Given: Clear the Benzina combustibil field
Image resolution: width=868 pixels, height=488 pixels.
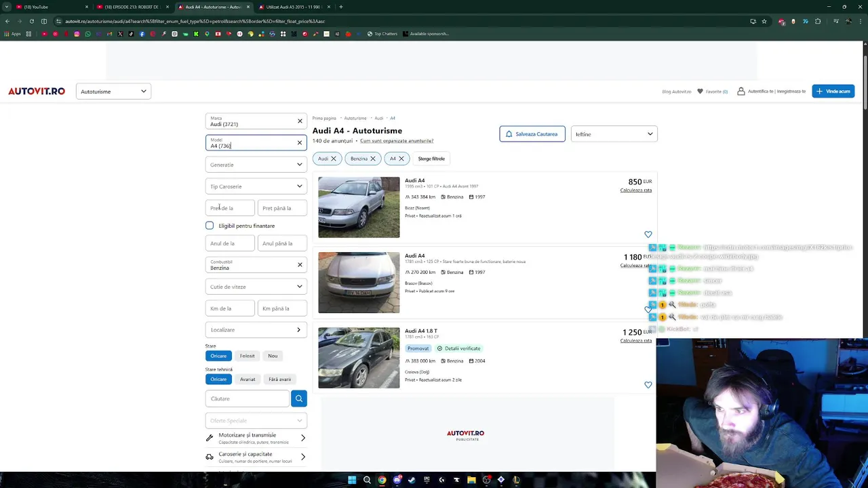Looking at the screenshot, I should click(x=300, y=265).
